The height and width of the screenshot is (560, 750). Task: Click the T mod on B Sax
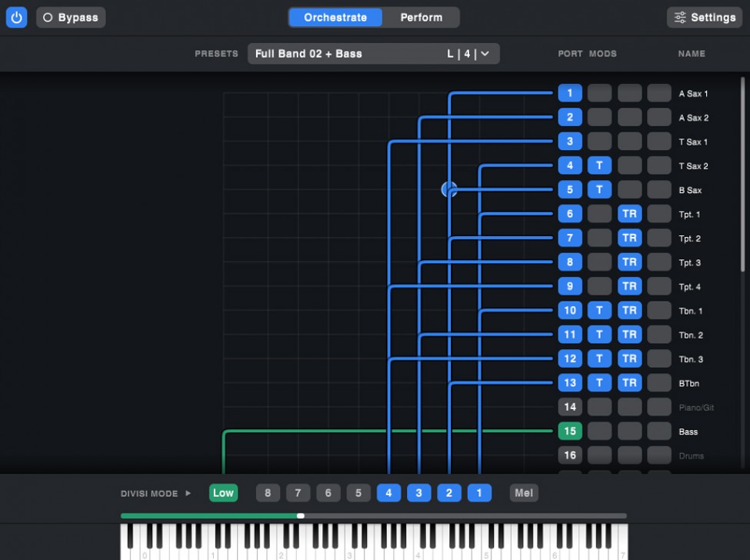click(599, 189)
